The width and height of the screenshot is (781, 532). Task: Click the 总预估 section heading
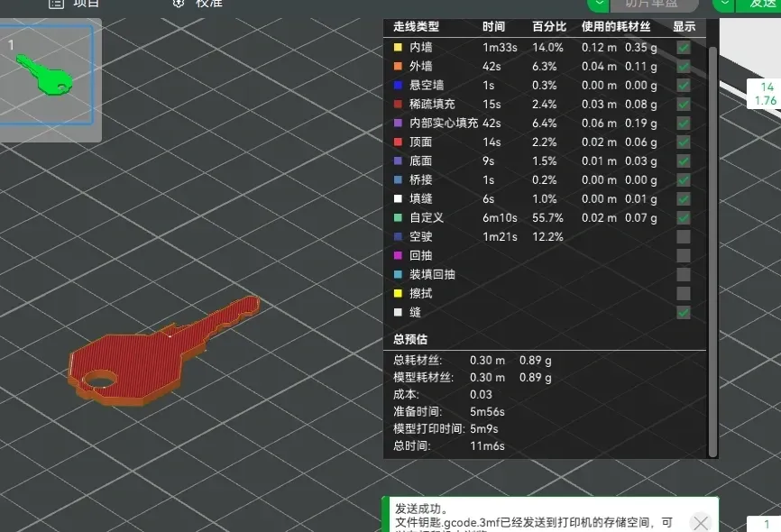(x=410, y=339)
